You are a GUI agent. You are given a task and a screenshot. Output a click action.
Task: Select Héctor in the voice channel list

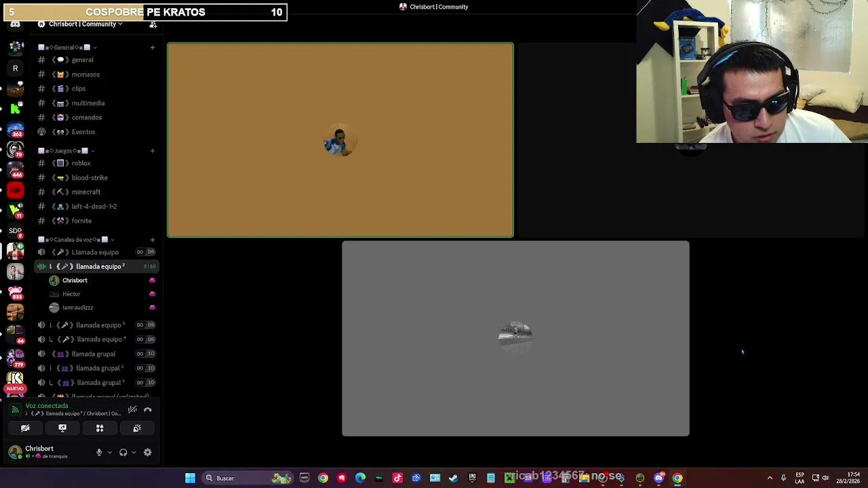pyautogui.click(x=102, y=294)
